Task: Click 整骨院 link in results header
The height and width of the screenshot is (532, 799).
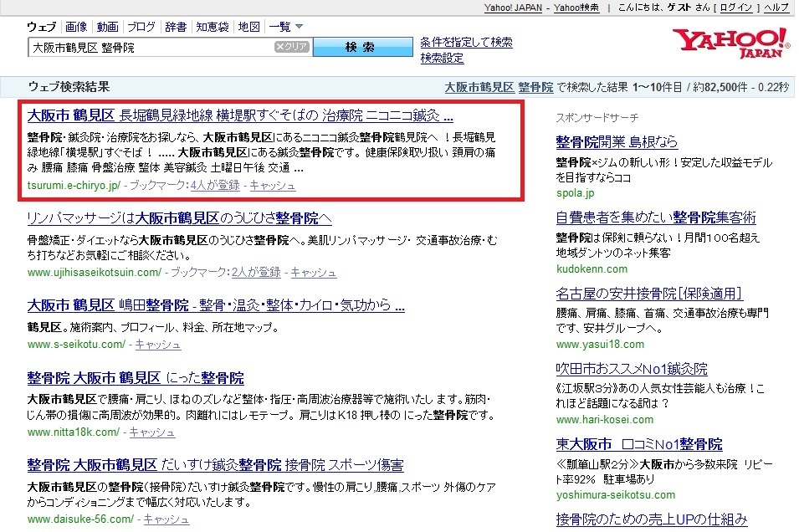Action: click(535, 87)
